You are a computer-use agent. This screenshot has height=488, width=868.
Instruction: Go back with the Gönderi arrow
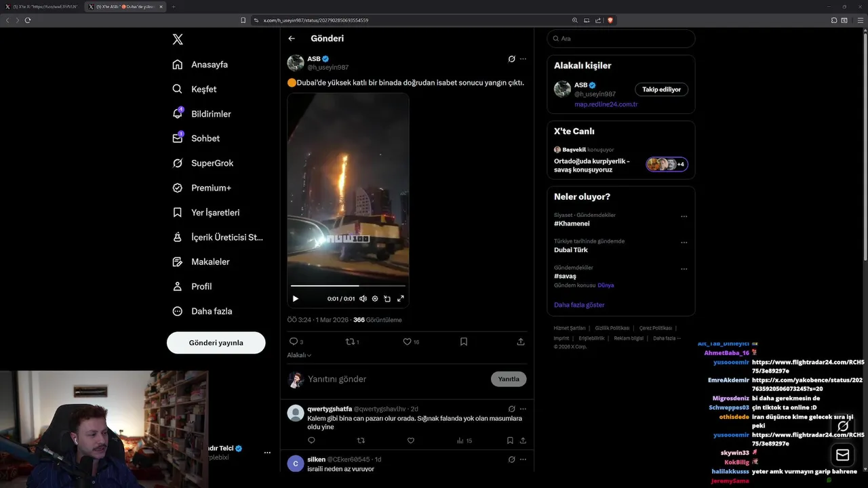292,39
